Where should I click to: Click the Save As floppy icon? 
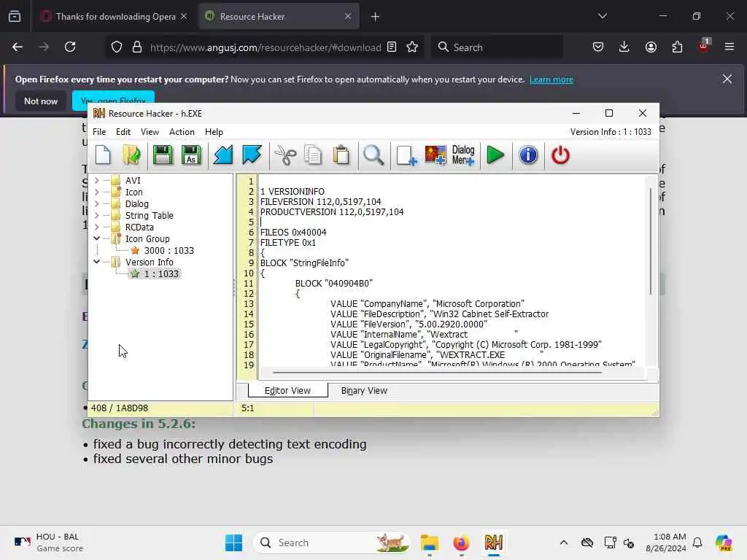click(x=191, y=155)
